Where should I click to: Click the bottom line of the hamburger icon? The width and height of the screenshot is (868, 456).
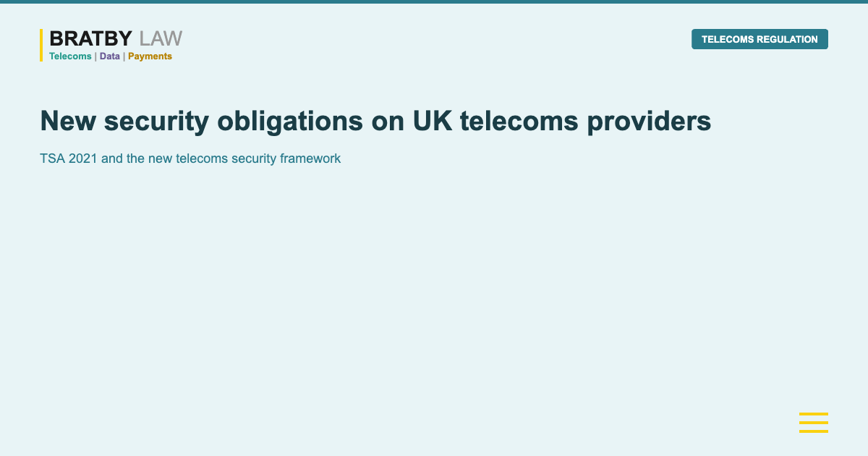814,431
